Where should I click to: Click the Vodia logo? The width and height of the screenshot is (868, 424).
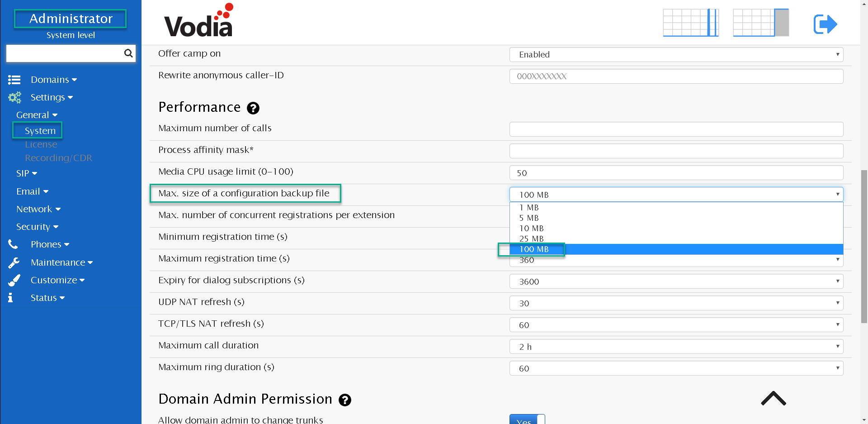[199, 20]
